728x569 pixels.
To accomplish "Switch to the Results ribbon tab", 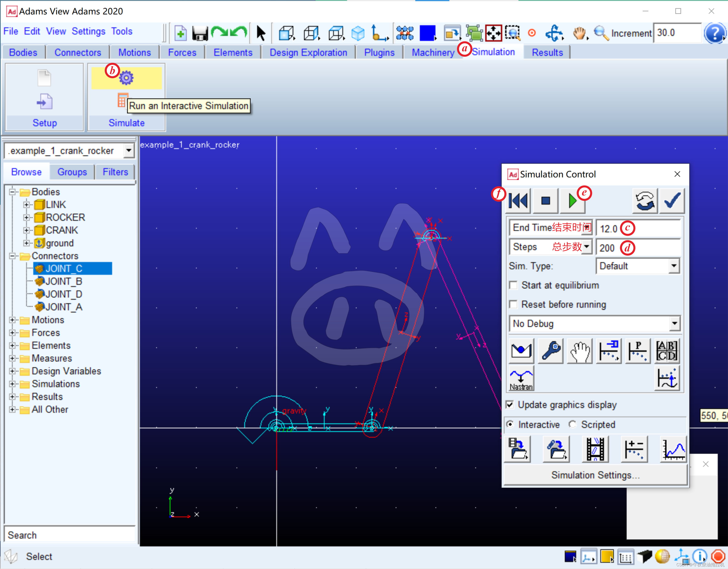I will point(547,52).
